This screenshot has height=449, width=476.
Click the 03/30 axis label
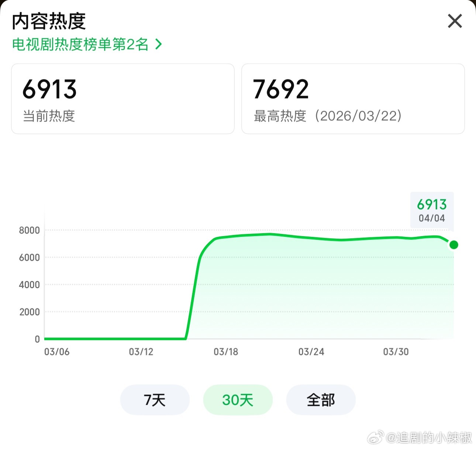tap(396, 352)
